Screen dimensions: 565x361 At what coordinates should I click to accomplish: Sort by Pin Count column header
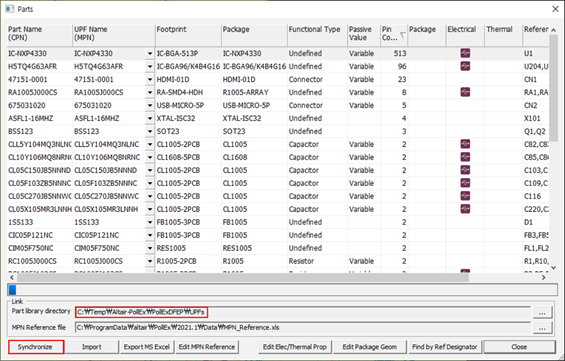[393, 34]
